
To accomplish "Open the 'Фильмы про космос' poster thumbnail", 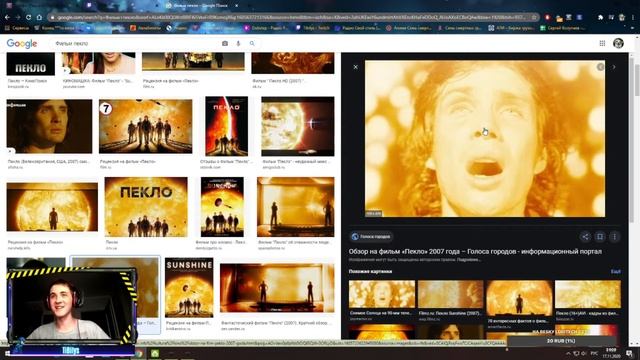I will tap(222, 207).
